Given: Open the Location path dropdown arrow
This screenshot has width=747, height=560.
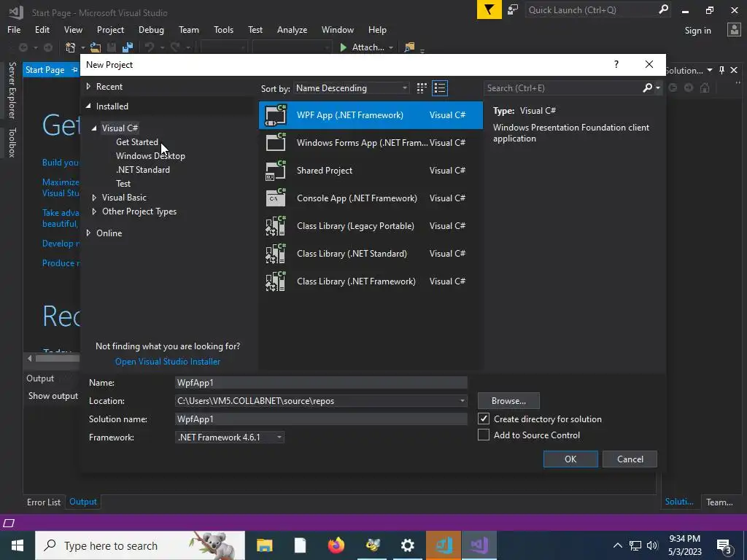Looking at the screenshot, I should click(462, 401).
